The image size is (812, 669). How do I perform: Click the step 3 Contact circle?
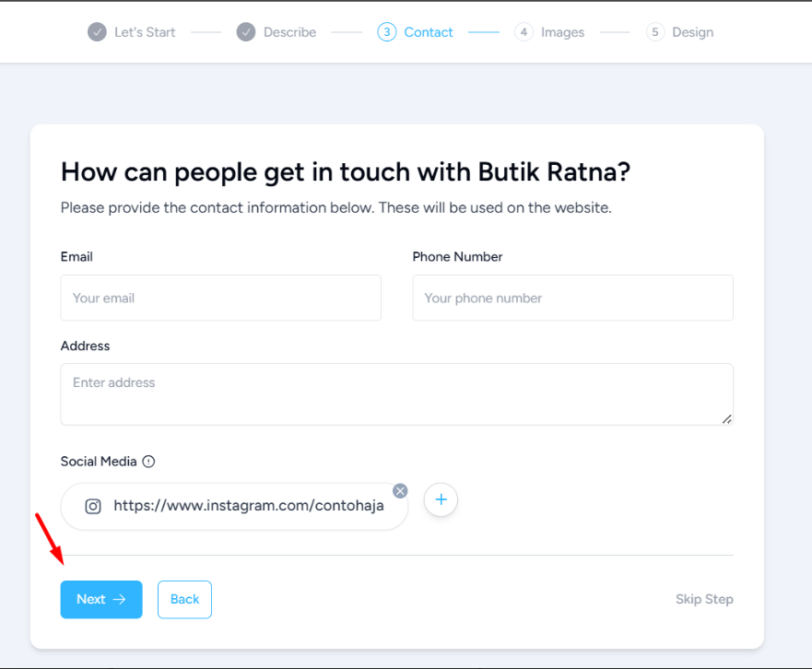386,32
